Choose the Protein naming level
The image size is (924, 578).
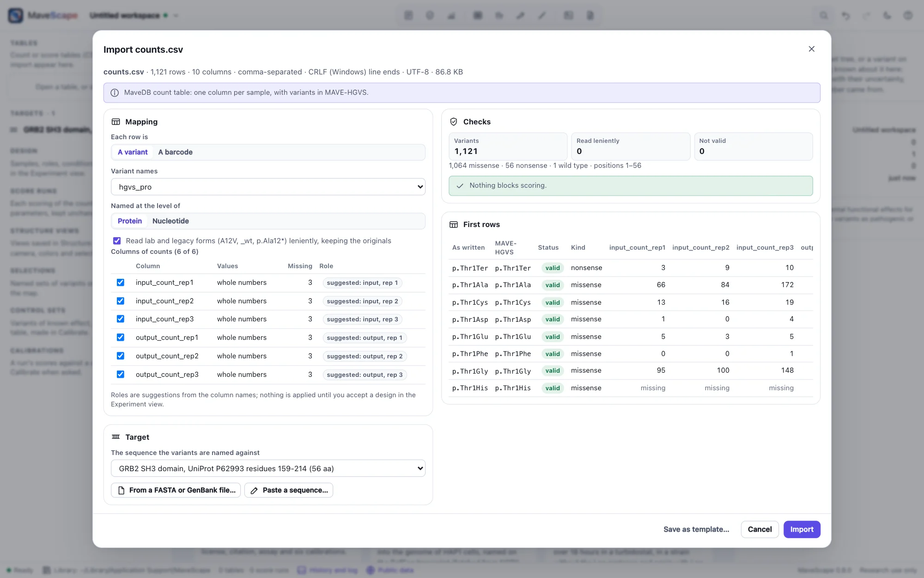pyautogui.click(x=129, y=221)
